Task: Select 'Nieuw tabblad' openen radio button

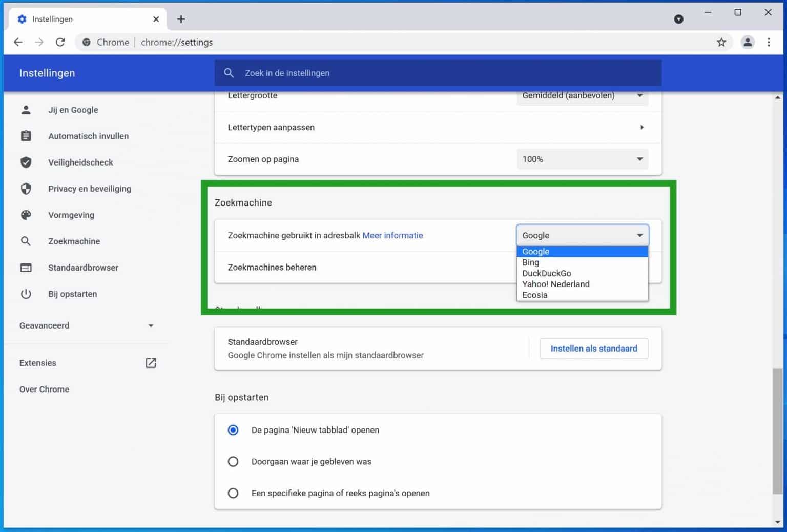Action: point(233,430)
